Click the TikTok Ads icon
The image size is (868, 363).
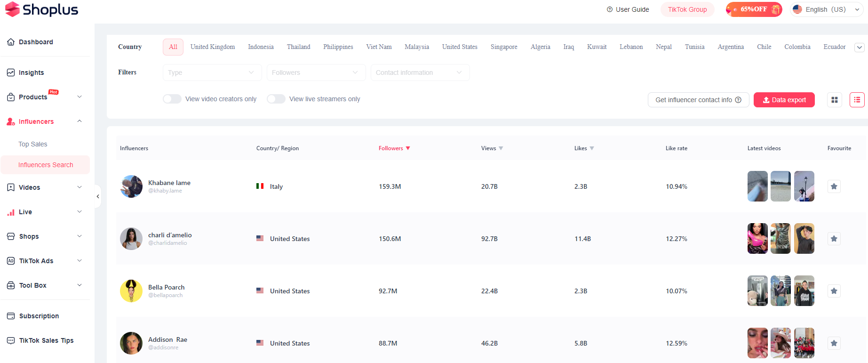tap(11, 261)
